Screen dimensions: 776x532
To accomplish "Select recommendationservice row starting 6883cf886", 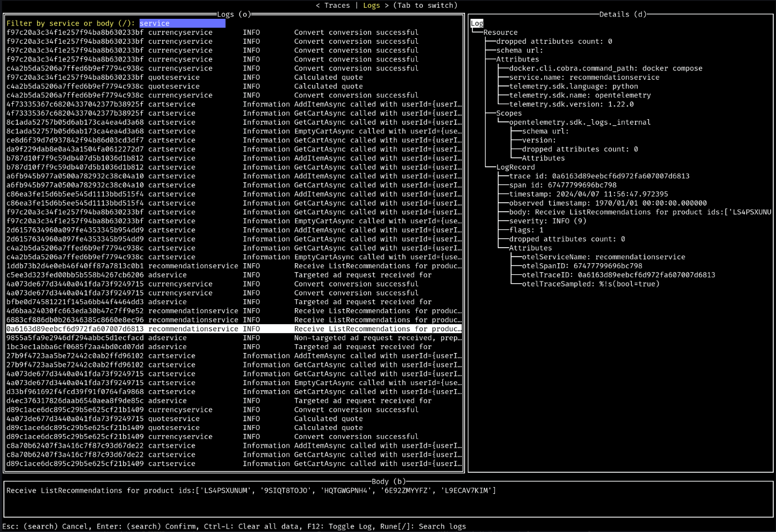I will coord(233,320).
